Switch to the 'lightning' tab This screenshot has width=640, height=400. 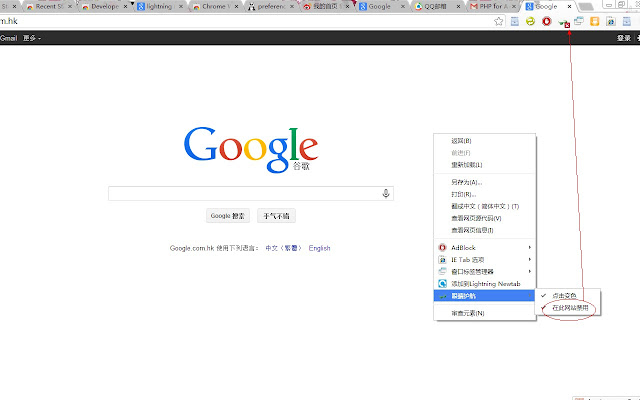tap(159, 7)
